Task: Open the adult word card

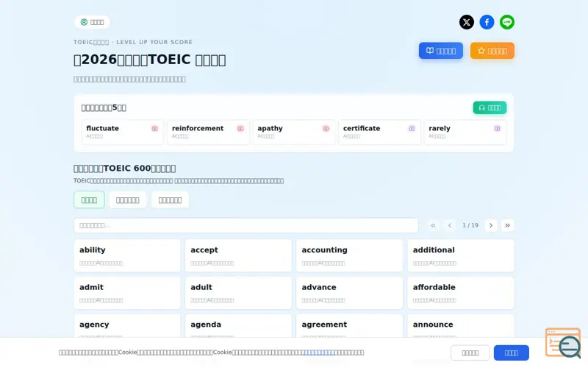Action: coord(238,293)
